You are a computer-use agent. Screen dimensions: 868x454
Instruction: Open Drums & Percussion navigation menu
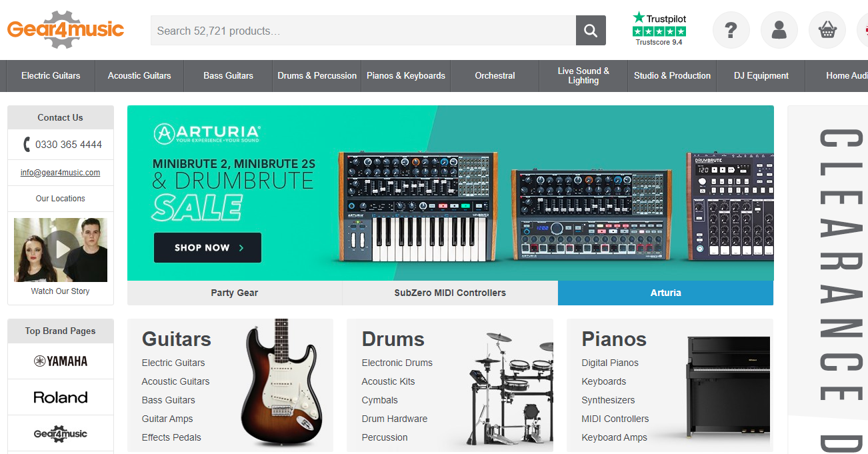point(317,76)
